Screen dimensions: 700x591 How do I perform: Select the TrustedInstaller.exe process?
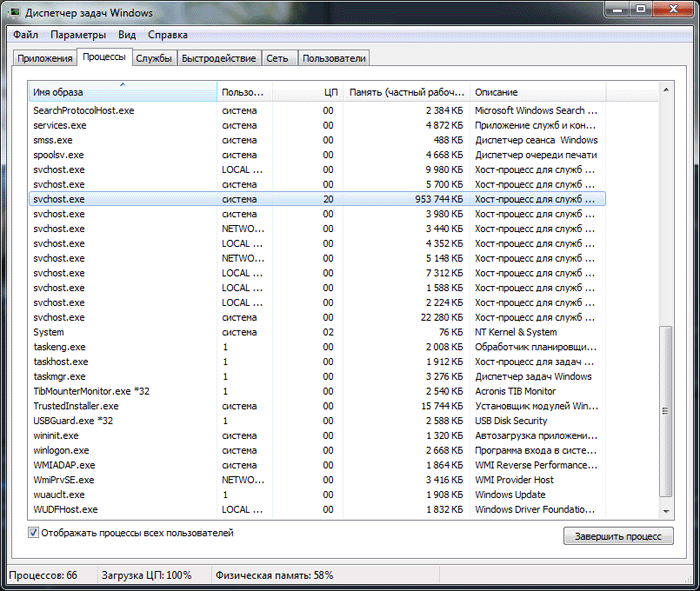click(317, 406)
